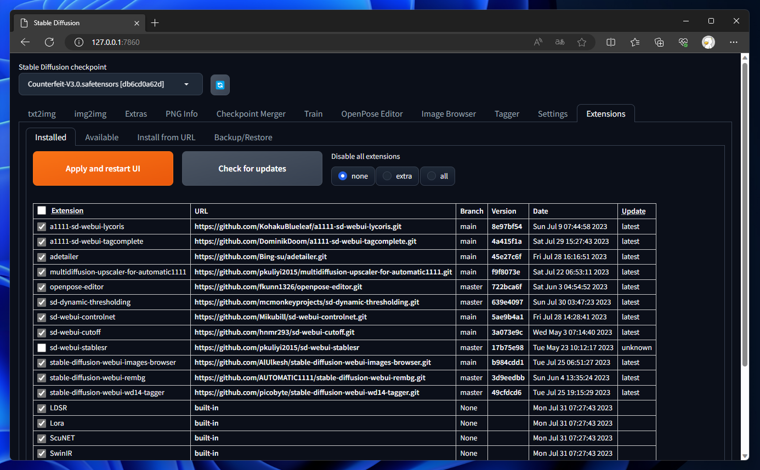Screen dimensions: 760x470
Task: Open the Install from URL sub-tab
Action: [x=166, y=137]
